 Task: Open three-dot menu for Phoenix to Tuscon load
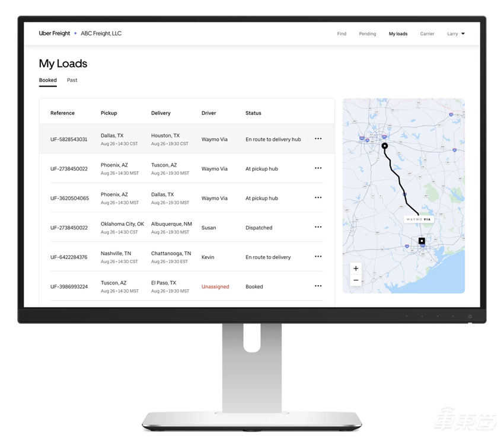pos(318,168)
